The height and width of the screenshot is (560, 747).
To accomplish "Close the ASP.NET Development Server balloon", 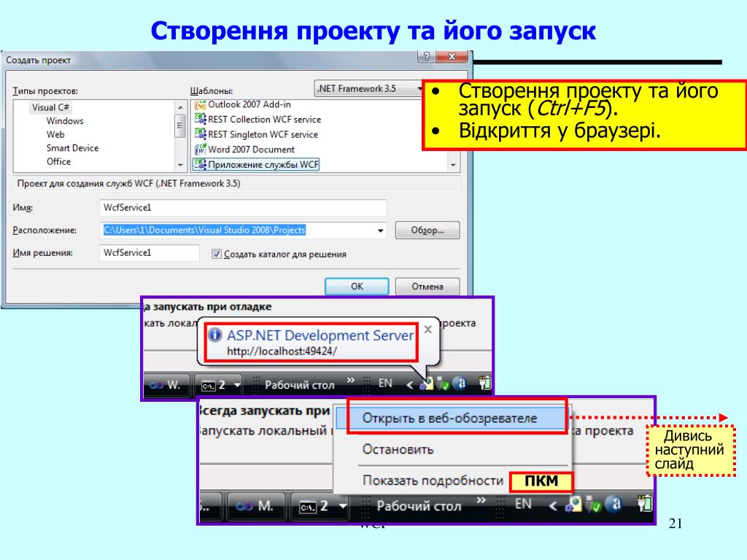I will tap(427, 329).
